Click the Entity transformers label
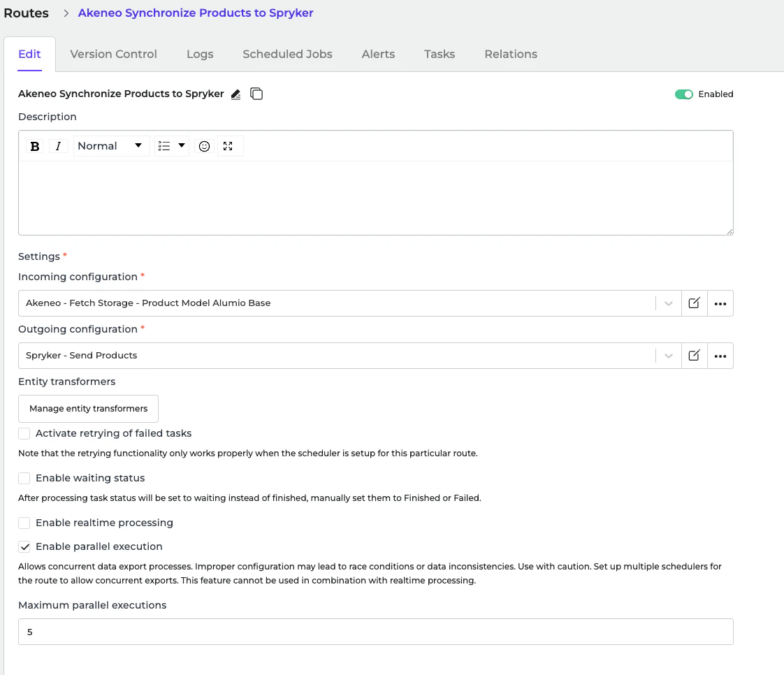This screenshot has width=784, height=675. click(x=66, y=382)
